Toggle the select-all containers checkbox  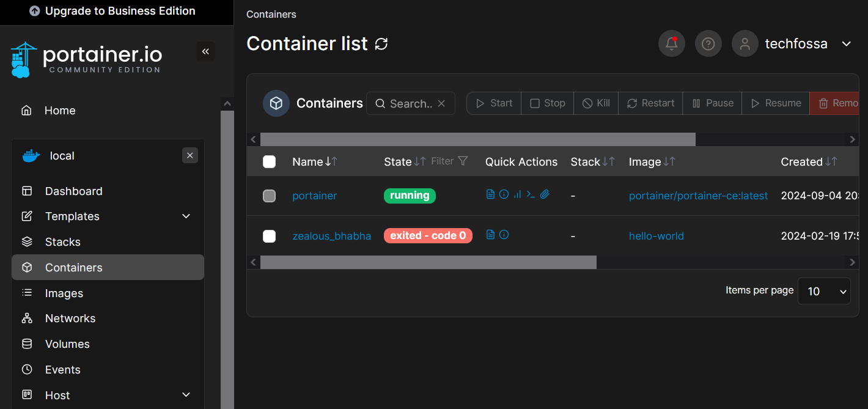269,162
